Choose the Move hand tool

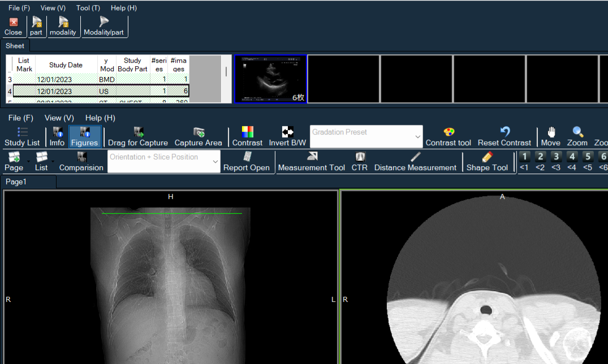(550, 132)
